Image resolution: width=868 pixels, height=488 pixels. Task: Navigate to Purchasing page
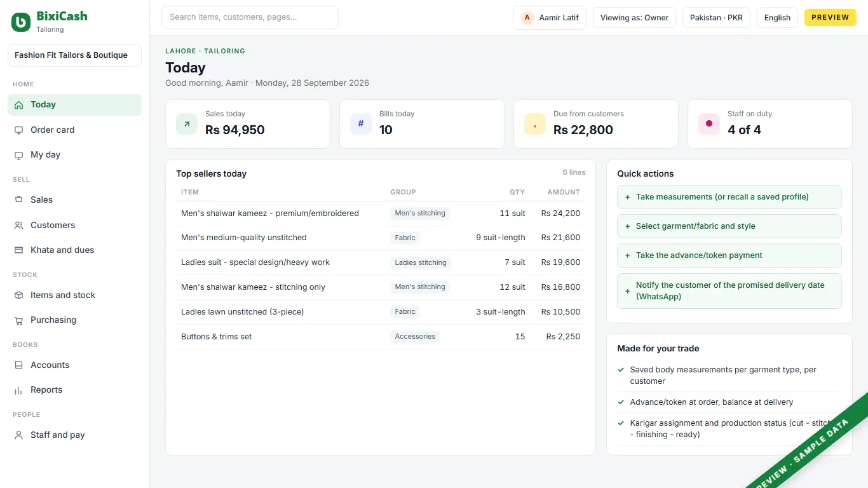[x=74, y=320]
